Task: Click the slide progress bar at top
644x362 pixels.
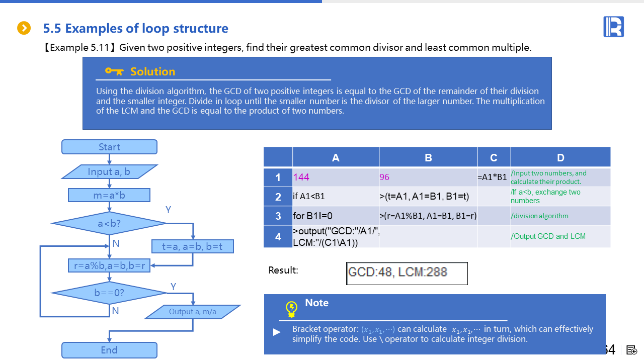Action: point(161,2)
